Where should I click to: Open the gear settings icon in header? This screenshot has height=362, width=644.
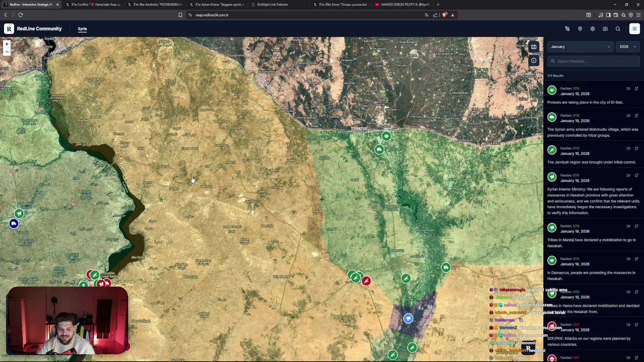592,29
